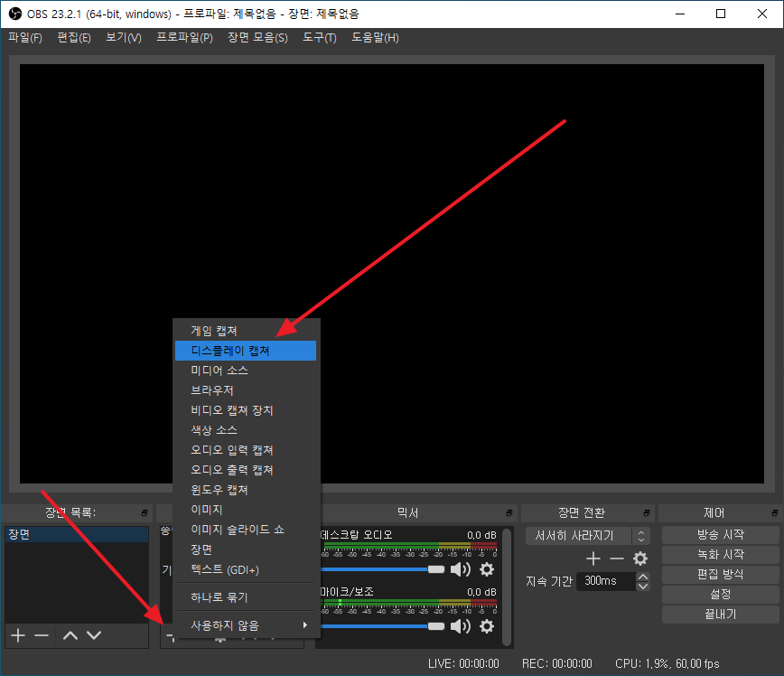Screen dimensions: 784x676
Task: Click 녹화 시작 button
Action: 721,554
